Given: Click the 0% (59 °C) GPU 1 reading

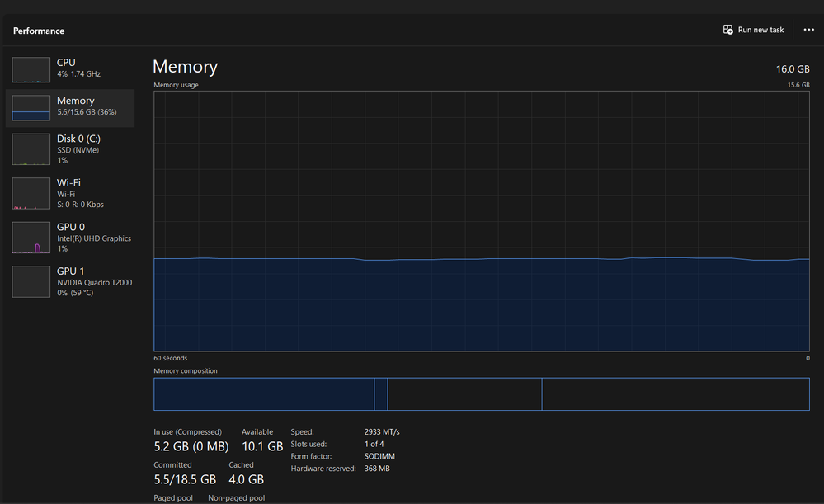Looking at the screenshot, I should coord(75,293).
